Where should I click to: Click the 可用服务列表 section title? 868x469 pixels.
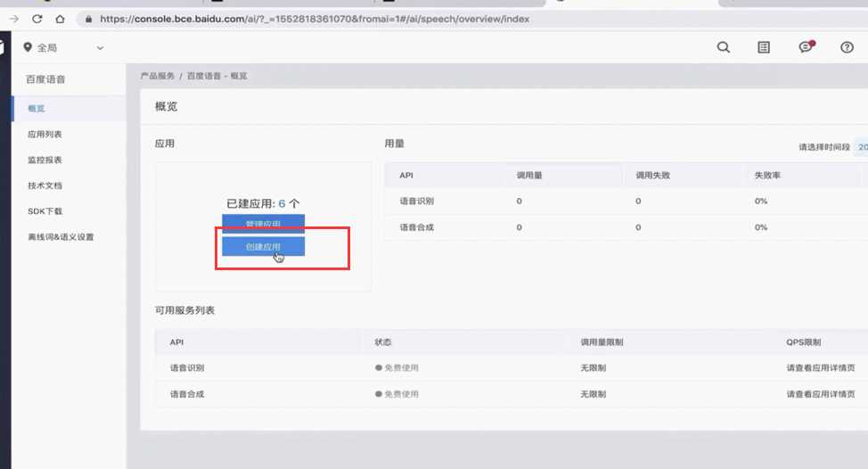click(x=184, y=310)
